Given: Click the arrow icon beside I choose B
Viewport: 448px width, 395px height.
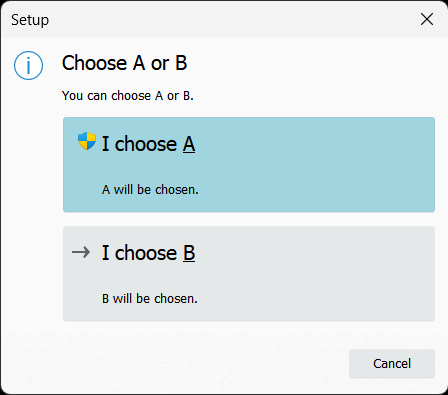Looking at the screenshot, I should pyautogui.click(x=81, y=252).
